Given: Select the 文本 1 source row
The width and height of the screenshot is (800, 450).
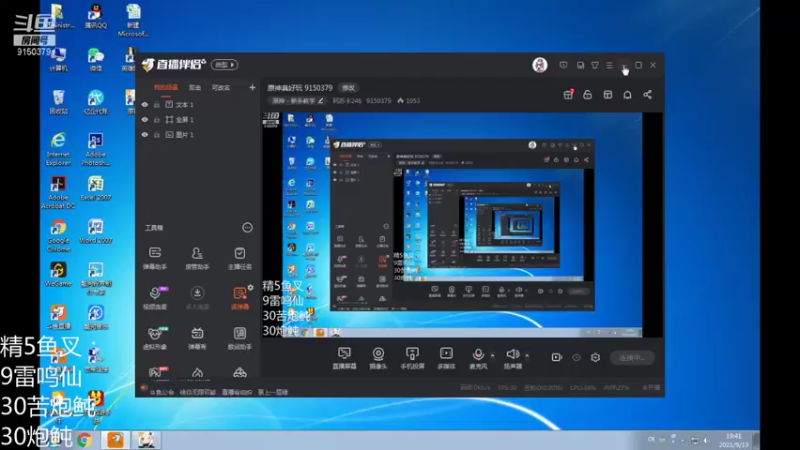Looking at the screenshot, I should pos(198,105).
